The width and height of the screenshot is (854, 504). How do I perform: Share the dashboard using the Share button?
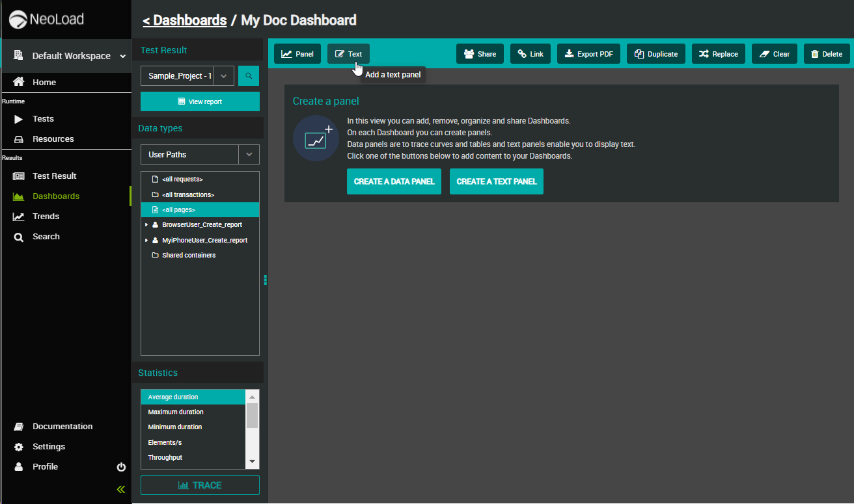point(480,54)
